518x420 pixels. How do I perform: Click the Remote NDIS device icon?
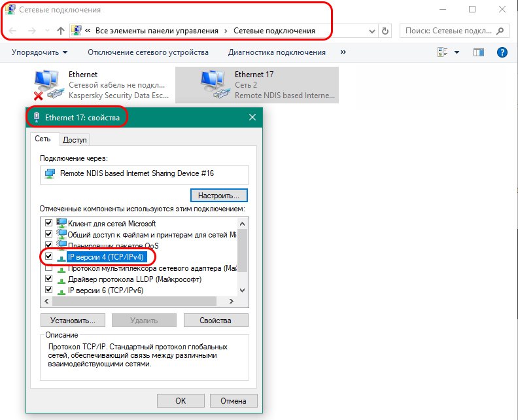click(x=50, y=173)
